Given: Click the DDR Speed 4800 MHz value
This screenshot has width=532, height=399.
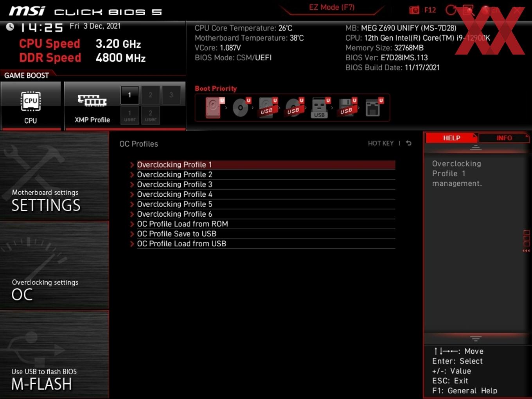Looking at the screenshot, I should click(x=120, y=58).
